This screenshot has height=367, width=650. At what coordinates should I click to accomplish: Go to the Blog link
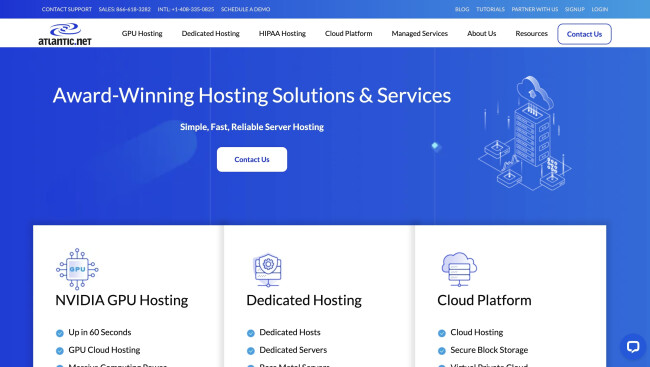point(462,9)
